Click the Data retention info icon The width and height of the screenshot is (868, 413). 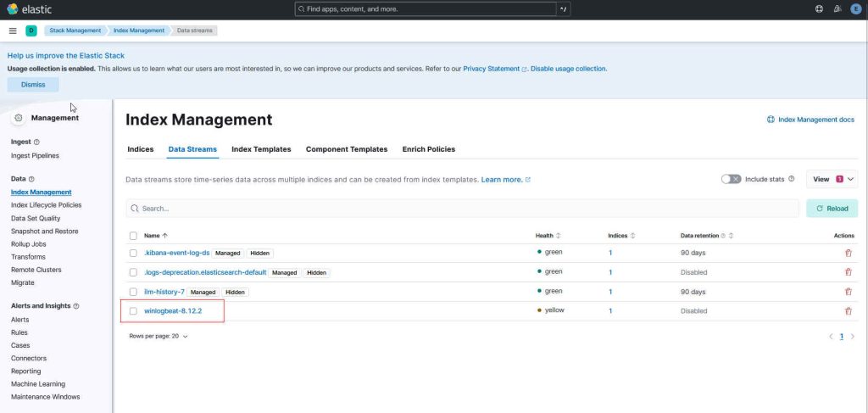click(723, 236)
